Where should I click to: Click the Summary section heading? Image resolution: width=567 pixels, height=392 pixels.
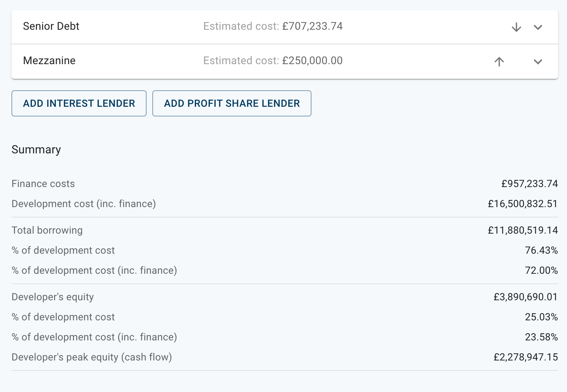[x=36, y=150]
